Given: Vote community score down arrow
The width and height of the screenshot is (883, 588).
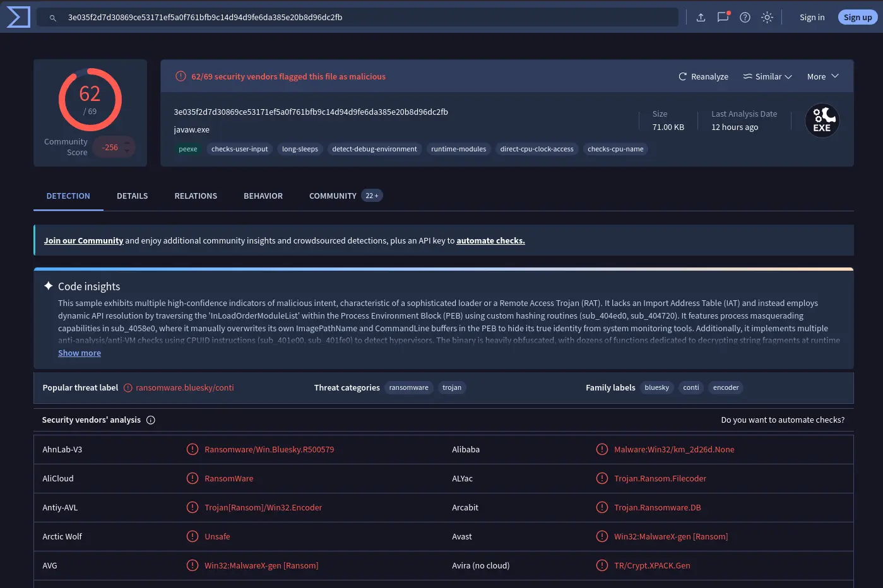Looking at the screenshot, I should pos(127,151).
